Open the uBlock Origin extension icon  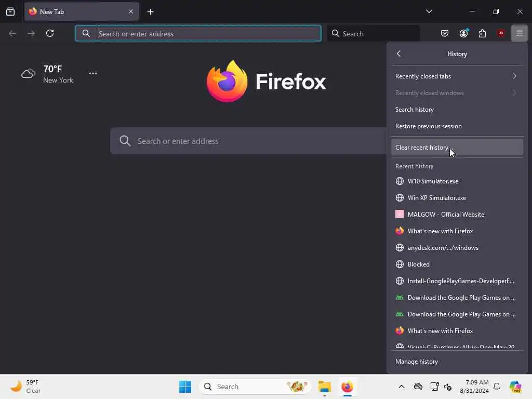[501, 33]
